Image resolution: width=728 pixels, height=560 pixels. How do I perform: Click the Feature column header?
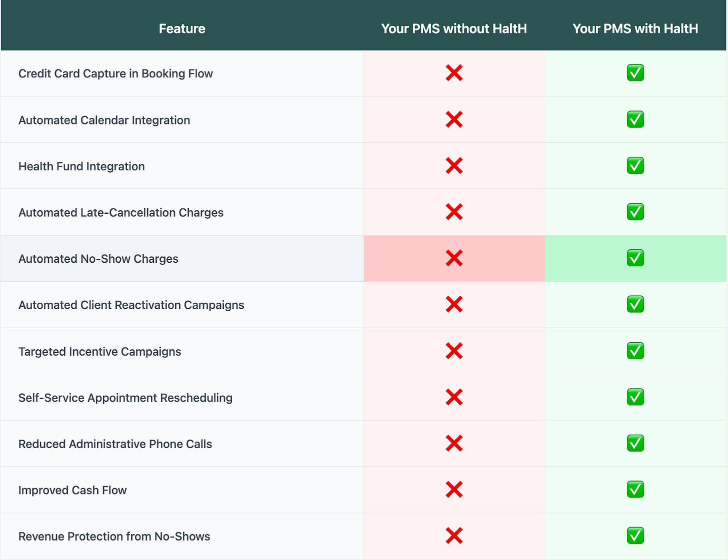182,29
